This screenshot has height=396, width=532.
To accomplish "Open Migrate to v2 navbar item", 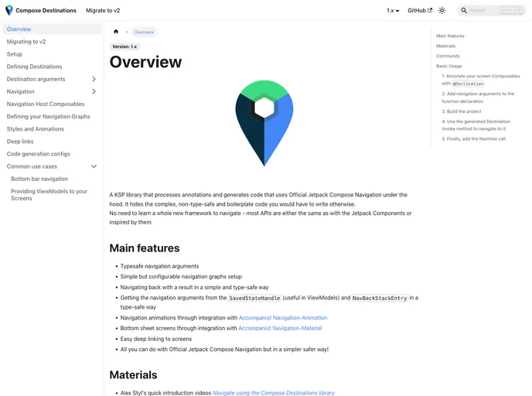I will point(102,11).
